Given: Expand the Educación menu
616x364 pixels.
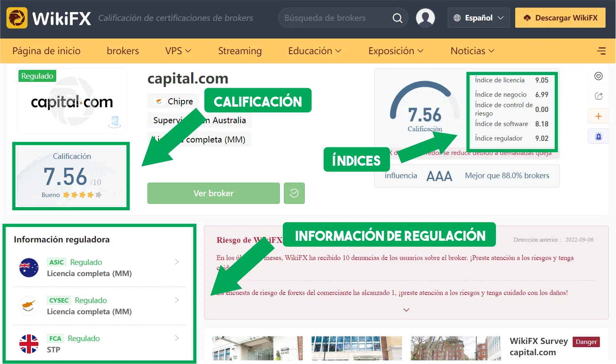Looking at the screenshot, I should (x=315, y=51).
